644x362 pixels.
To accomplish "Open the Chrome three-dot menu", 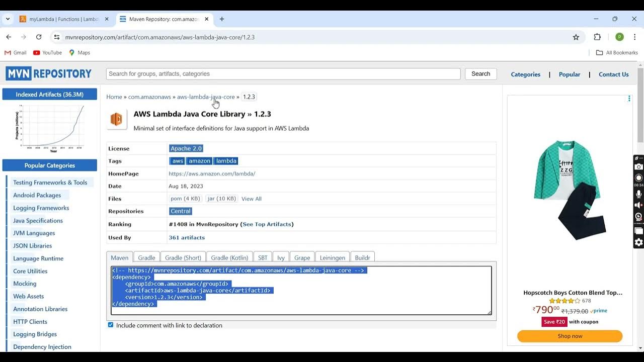I will point(634,37).
